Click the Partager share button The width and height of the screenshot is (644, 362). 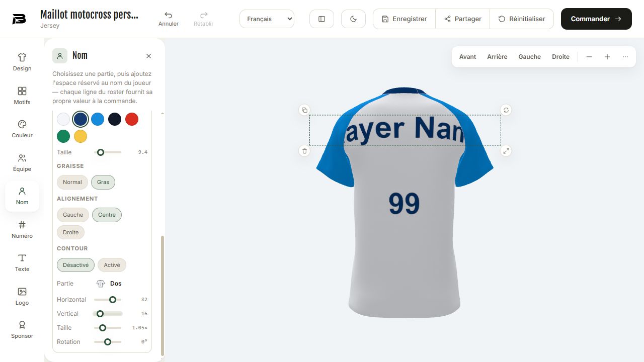462,19
